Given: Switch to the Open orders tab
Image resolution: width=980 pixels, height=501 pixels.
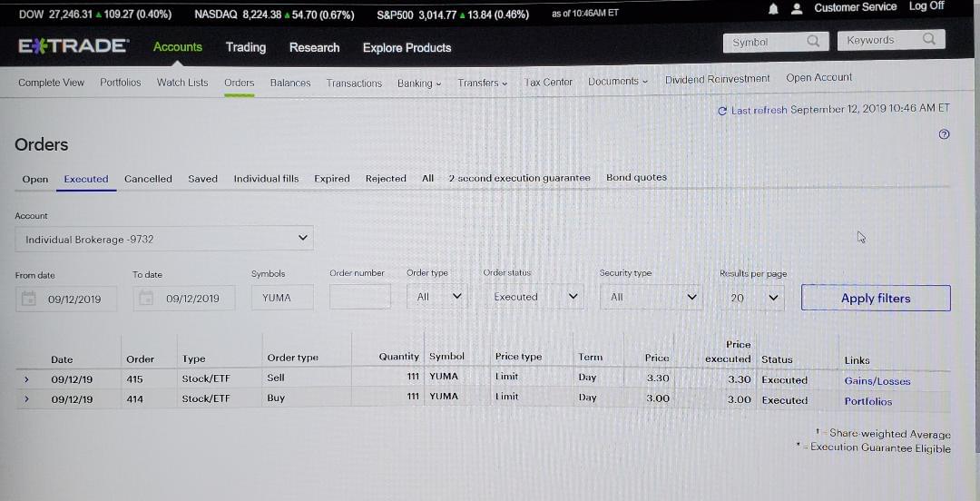Looking at the screenshot, I should [x=35, y=180].
